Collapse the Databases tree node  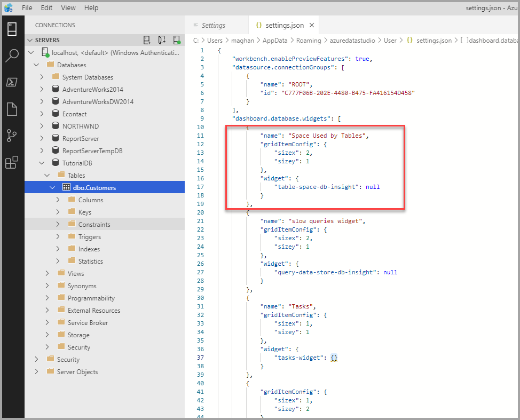click(x=36, y=65)
